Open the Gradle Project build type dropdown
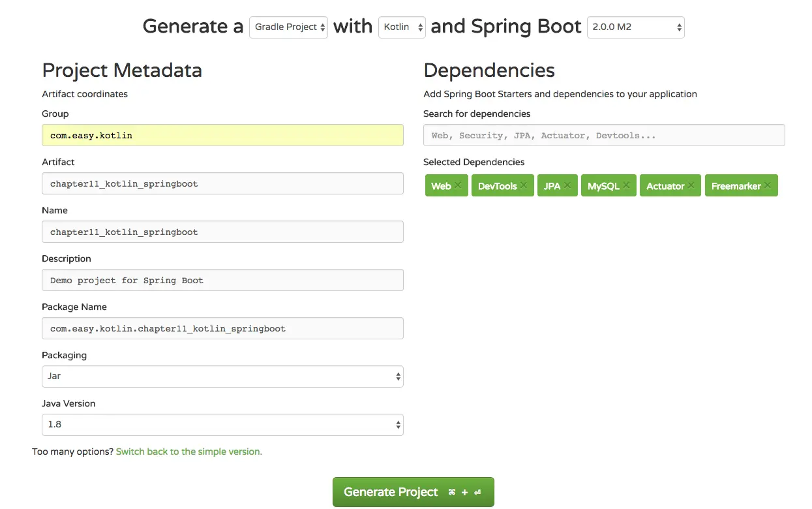The image size is (812, 509). (x=288, y=27)
